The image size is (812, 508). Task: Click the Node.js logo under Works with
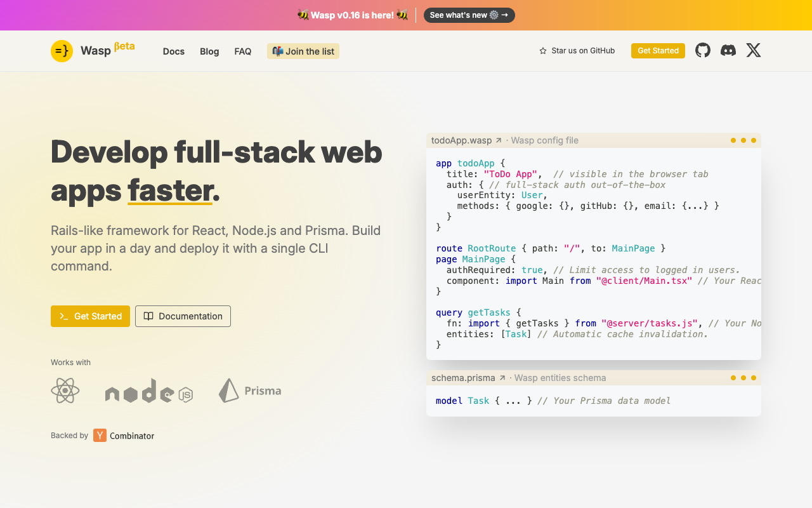[x=149, y=391]
